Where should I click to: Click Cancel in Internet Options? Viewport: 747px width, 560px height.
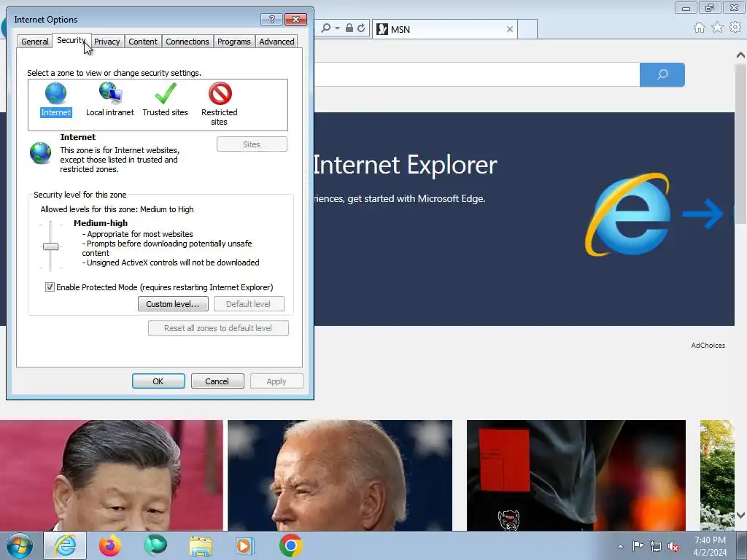pos(217,381)
